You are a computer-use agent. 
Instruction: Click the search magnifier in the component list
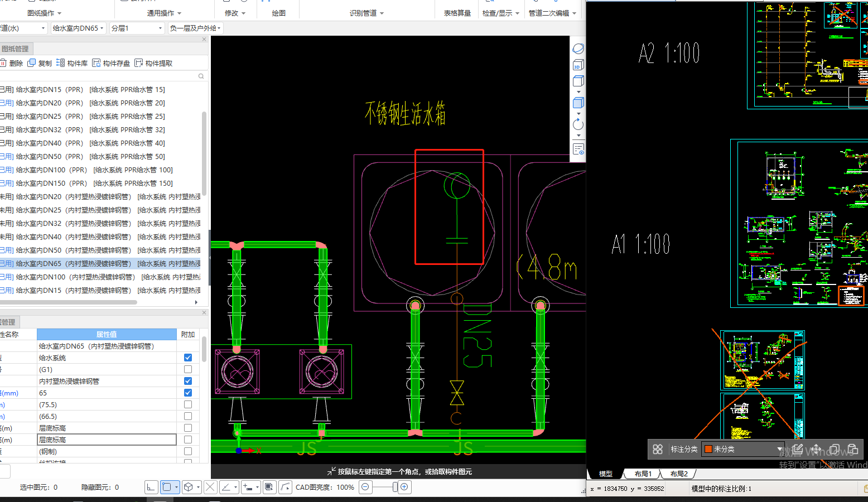click(201, 76)
